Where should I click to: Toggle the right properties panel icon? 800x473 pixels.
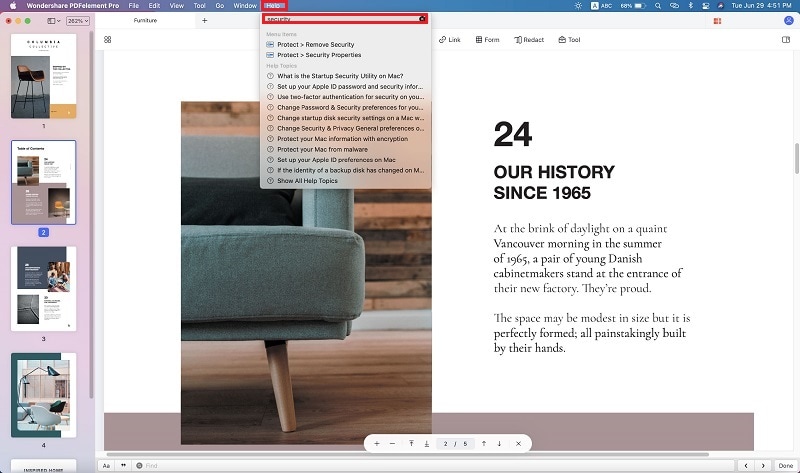(x=786, y=39)
